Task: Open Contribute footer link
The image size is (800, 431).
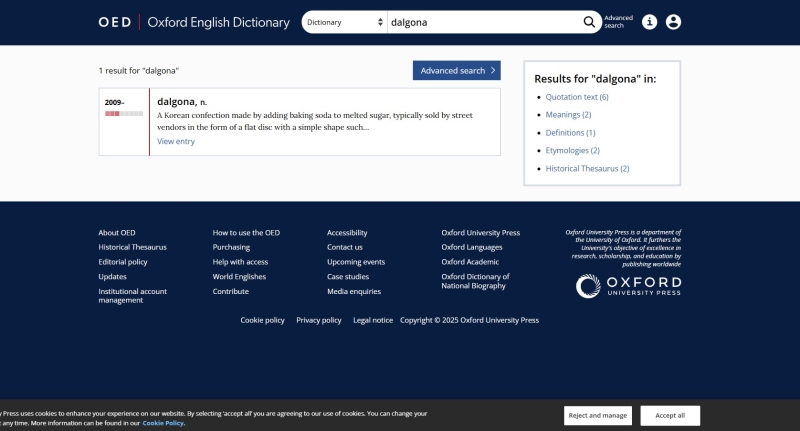Action: click(231, 291)
